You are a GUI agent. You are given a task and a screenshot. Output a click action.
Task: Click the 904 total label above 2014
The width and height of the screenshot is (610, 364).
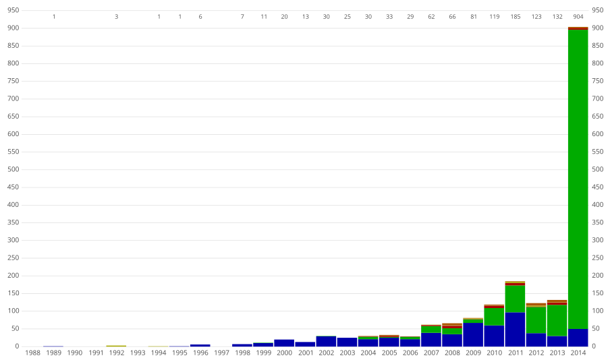pos(578,16)
